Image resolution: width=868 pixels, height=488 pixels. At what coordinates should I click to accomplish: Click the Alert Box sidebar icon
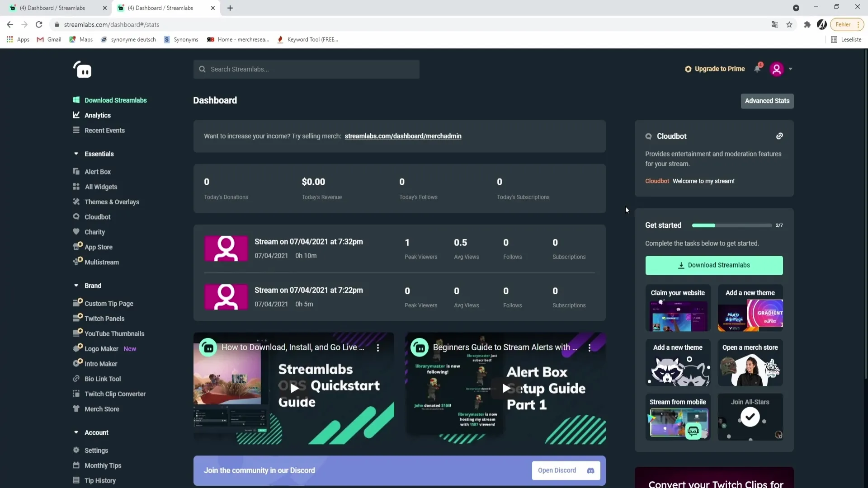(76, 171)
